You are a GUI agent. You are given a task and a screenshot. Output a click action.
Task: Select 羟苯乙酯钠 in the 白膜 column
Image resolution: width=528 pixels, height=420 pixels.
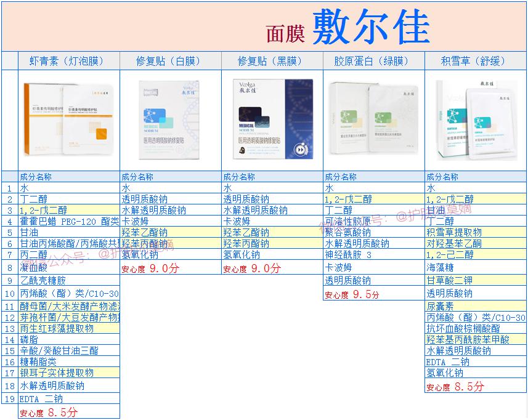tap(171, 232)
